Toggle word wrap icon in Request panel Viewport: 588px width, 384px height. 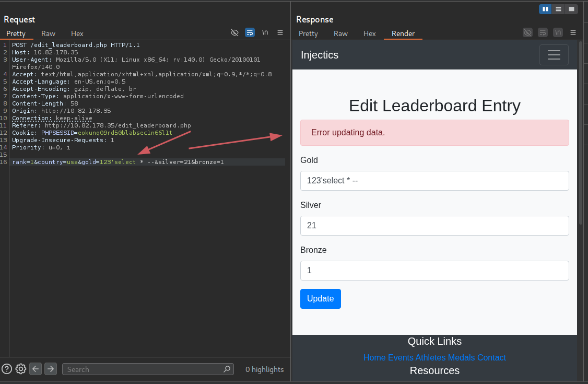click(x=250, y=32)
